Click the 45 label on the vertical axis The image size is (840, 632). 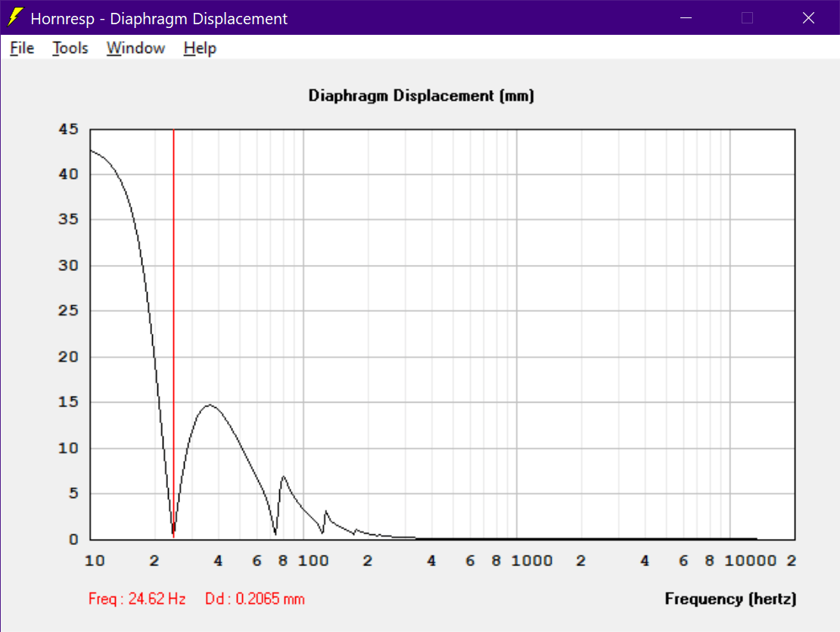pyautogui.click(x=68, y=129)
